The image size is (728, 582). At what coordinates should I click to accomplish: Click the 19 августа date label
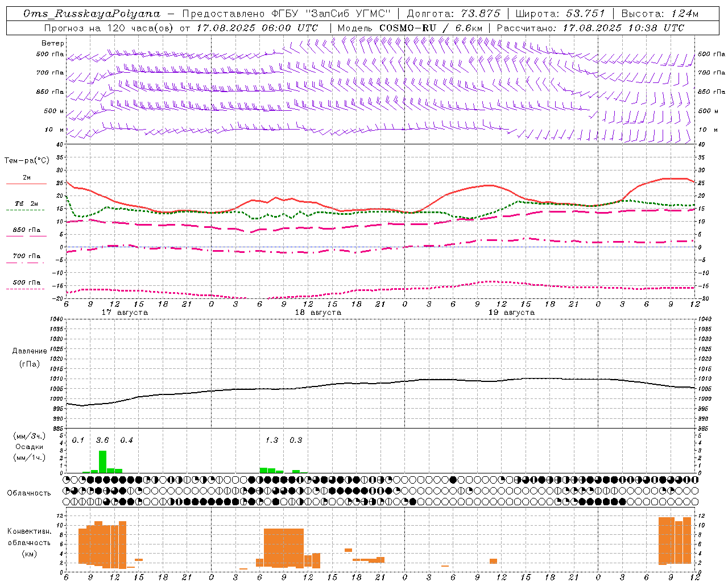coord(511,313)
